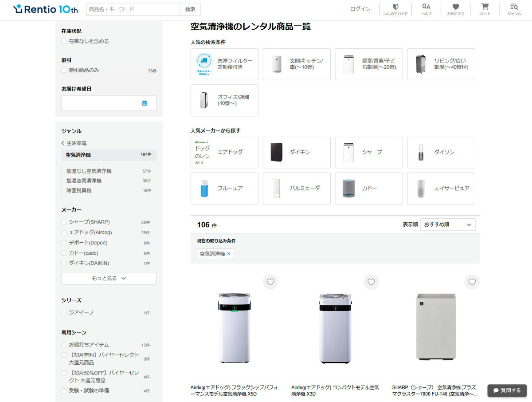Check the シャープ(SHARP) maker filter
532x402 pixels.
(x=64, y=222)
